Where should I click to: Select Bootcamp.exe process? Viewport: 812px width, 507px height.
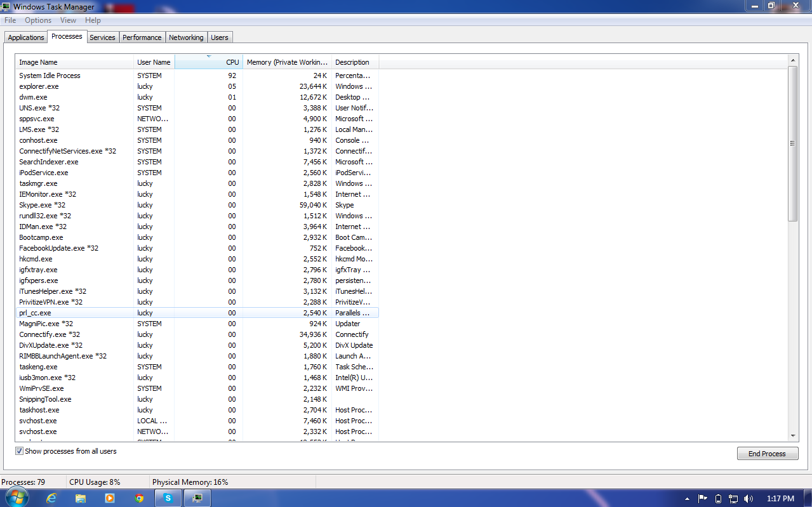pos(197,237)
